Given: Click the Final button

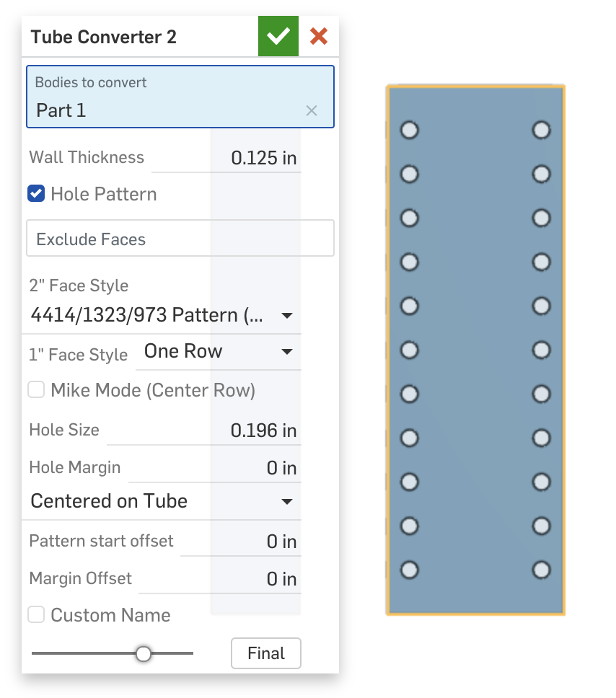Looking at the screenshot, I should 266,653.
